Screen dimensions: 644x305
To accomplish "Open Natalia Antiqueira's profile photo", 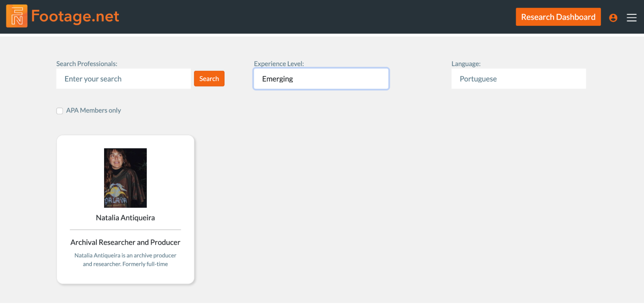I will pyautogui.click(x=125, y=178).
